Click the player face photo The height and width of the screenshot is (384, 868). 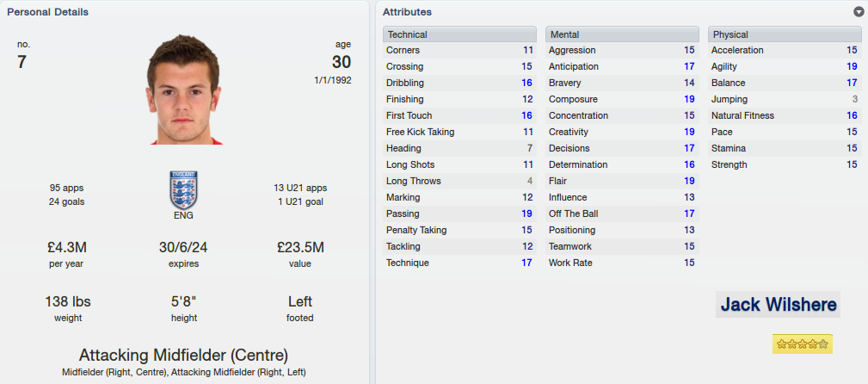click(x=183, y=90)
